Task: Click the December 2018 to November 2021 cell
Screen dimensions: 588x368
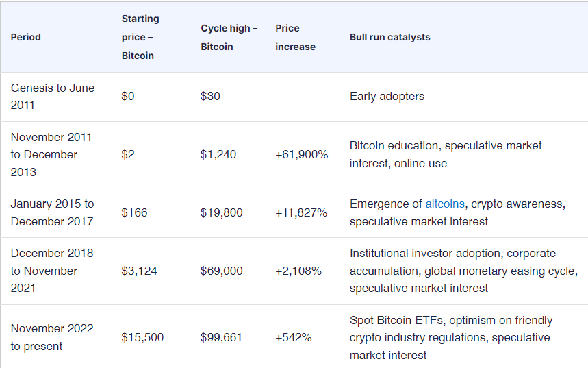Action: click(52, 271)
